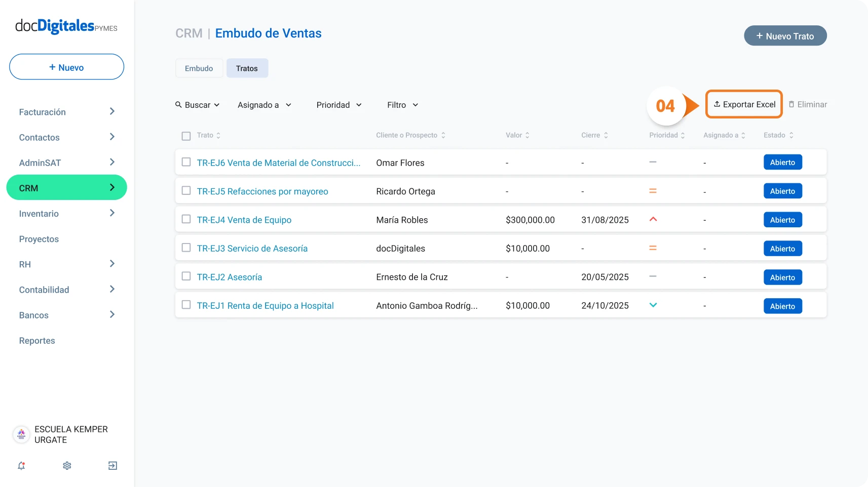Click the + Nuevo sidebar button
This screenshot has width=868, height=487.
(66, 67)
